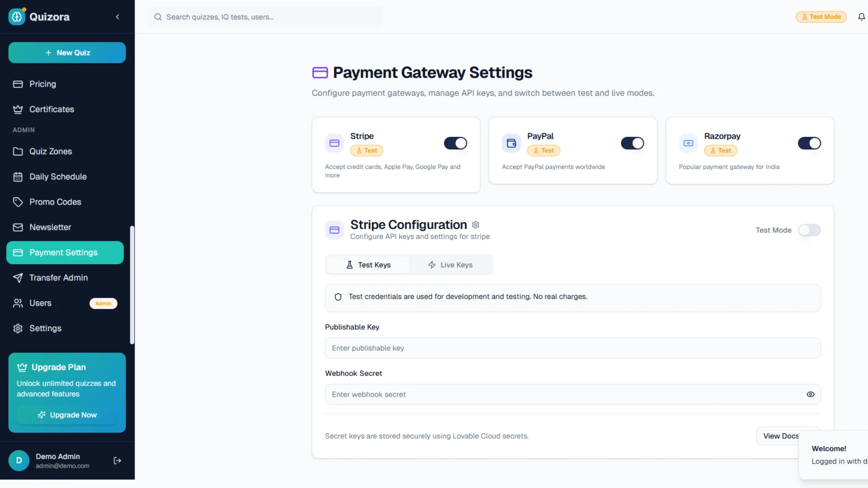Click the Publishable Key input field
The height and width of the screenshot is (488, 868).
573,348
